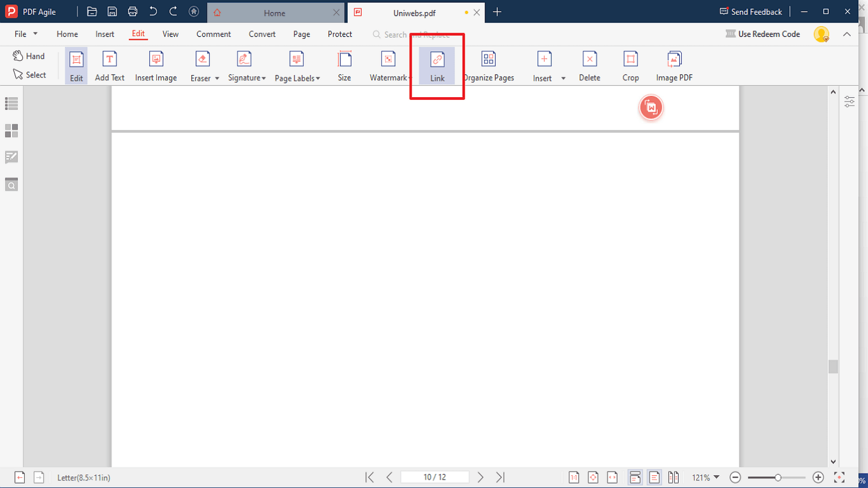Click the floating convert-to-Word red button
The image size is (868, 488).
651,108
